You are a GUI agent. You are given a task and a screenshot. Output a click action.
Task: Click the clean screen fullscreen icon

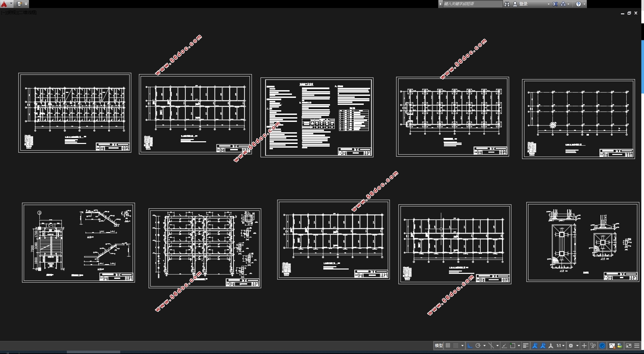point(628,346)
